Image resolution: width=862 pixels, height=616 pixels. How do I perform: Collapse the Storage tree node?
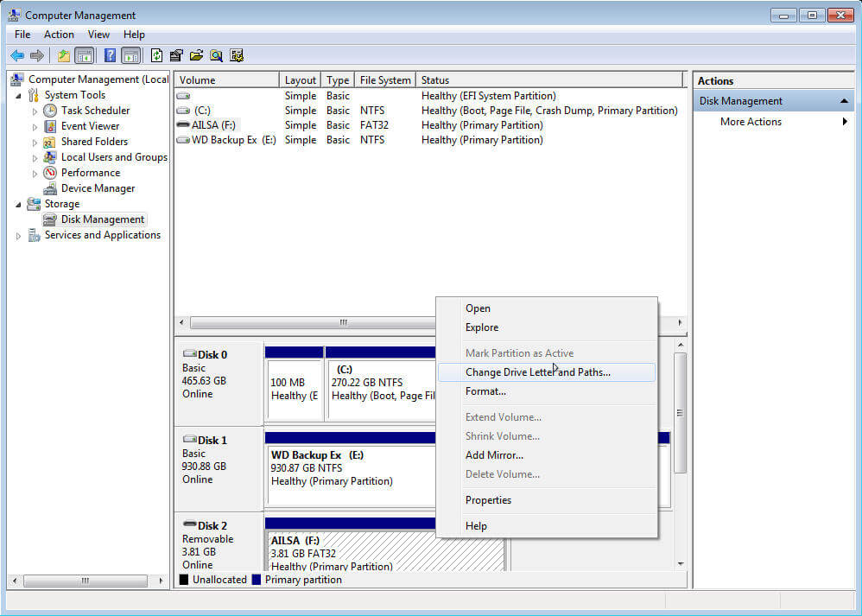(x=18, y=205)
